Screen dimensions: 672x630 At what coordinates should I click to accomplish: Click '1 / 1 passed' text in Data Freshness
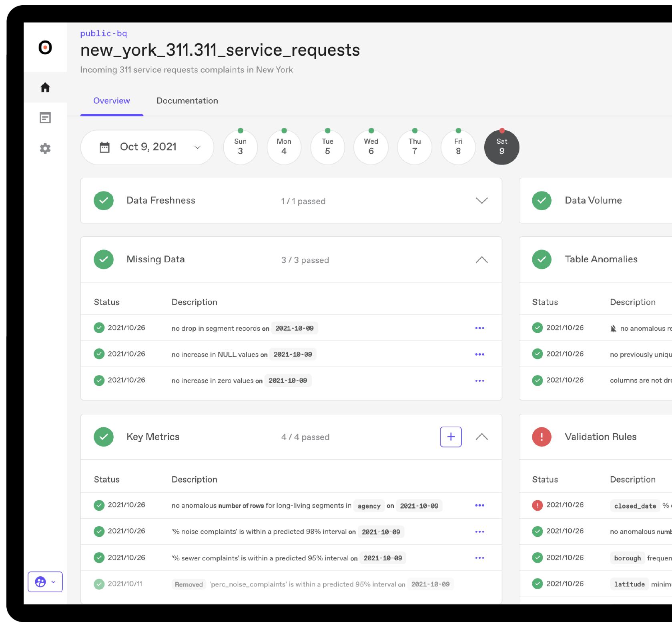pyautogui.click(x=303, y=201)
